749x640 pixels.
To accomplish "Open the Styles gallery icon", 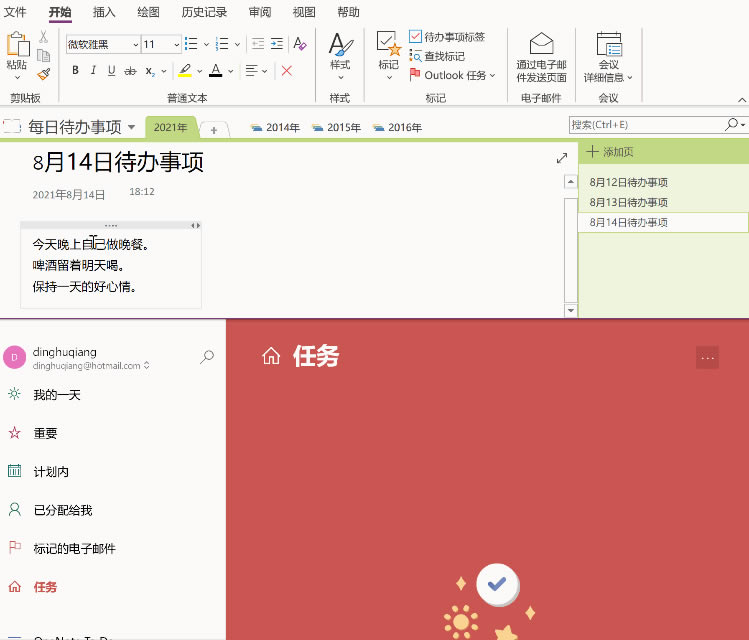I will pos(341,44).
